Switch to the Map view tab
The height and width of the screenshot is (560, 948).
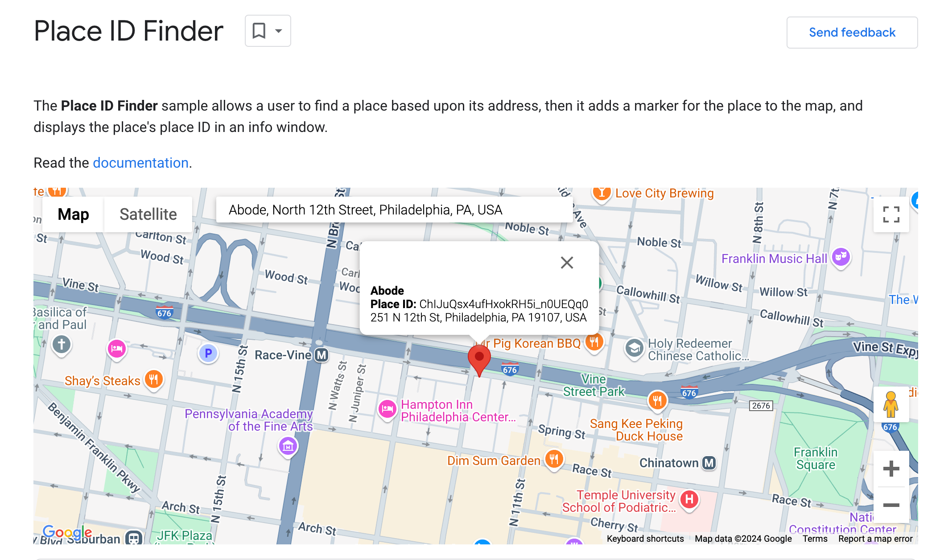click(x=73, y=214)
